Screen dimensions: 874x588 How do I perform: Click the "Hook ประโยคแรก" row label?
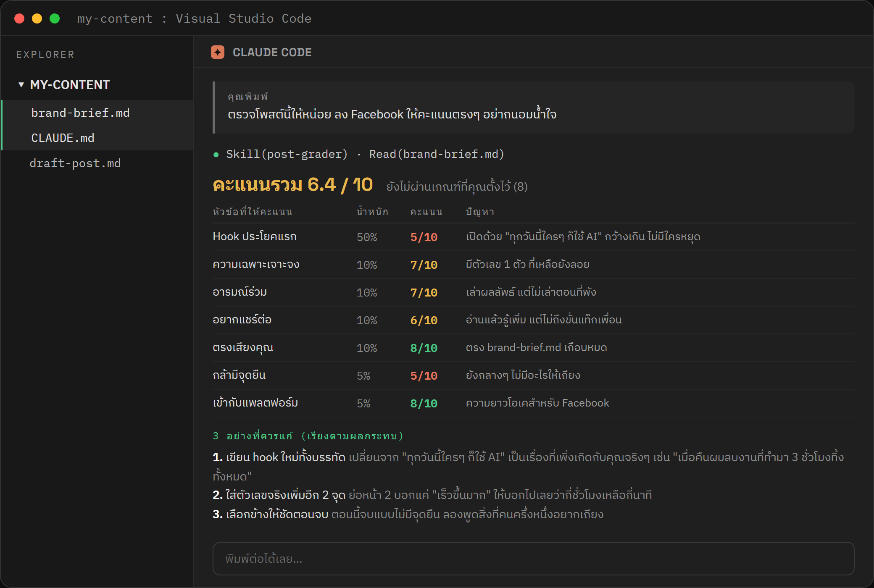tap(255, 236)
